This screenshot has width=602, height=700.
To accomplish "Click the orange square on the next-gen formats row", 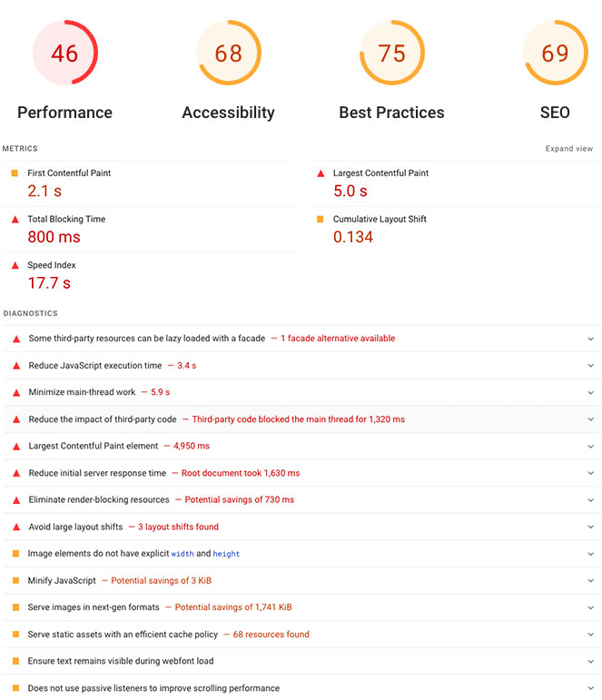I will pos(15,607).
